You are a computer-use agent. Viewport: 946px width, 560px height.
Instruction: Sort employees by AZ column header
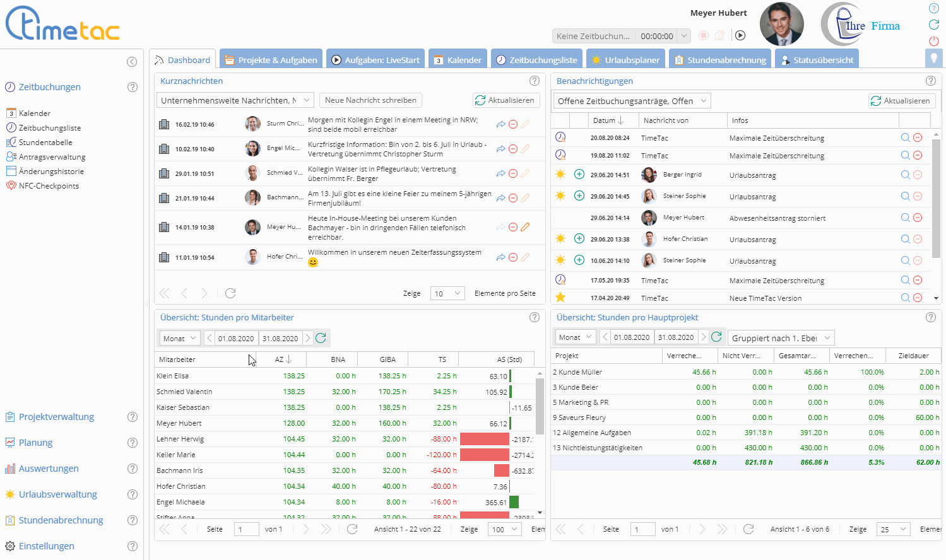279,359
